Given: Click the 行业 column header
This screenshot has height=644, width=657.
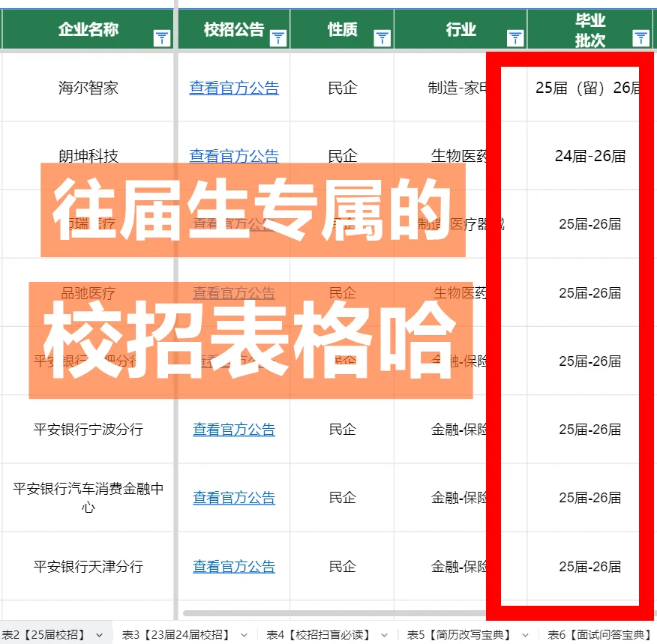Looking at the screenshot, I should click(460, 29).
